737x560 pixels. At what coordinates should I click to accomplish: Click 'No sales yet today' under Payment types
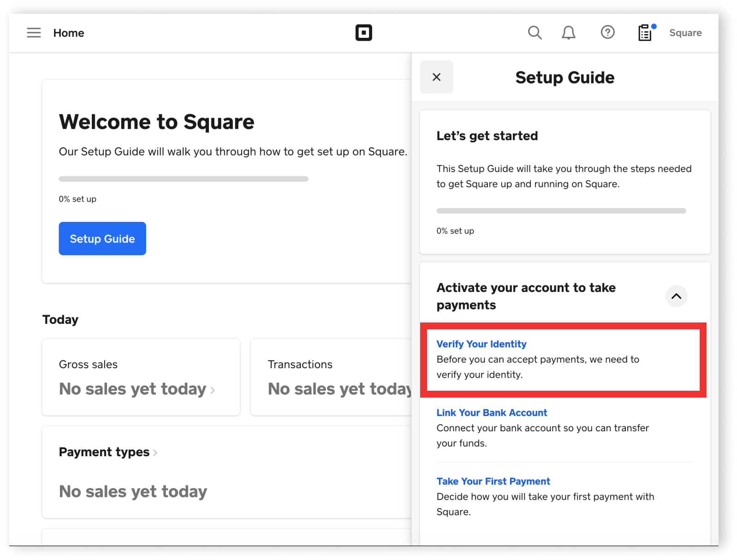pyautogui.click(x=133, y=492)
